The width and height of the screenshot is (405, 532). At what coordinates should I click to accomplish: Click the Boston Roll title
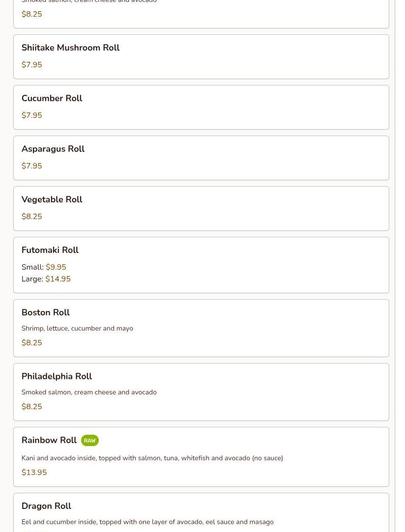(46, 312)
